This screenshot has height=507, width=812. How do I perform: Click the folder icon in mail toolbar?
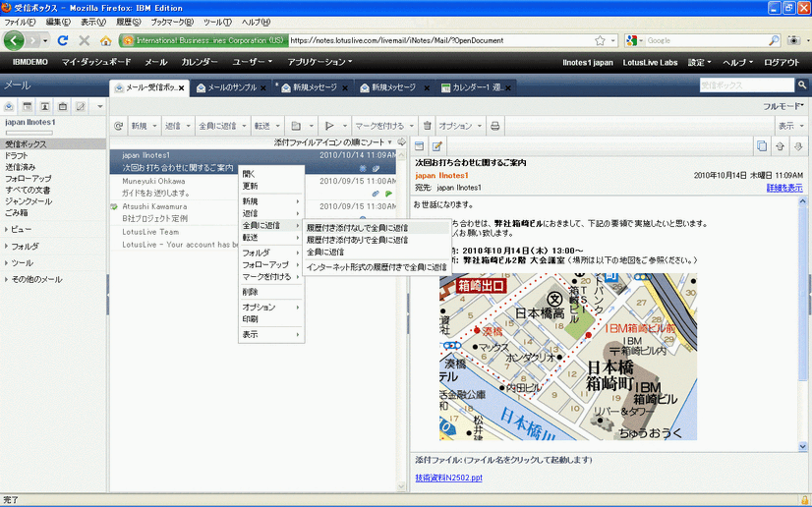point(296,126)
